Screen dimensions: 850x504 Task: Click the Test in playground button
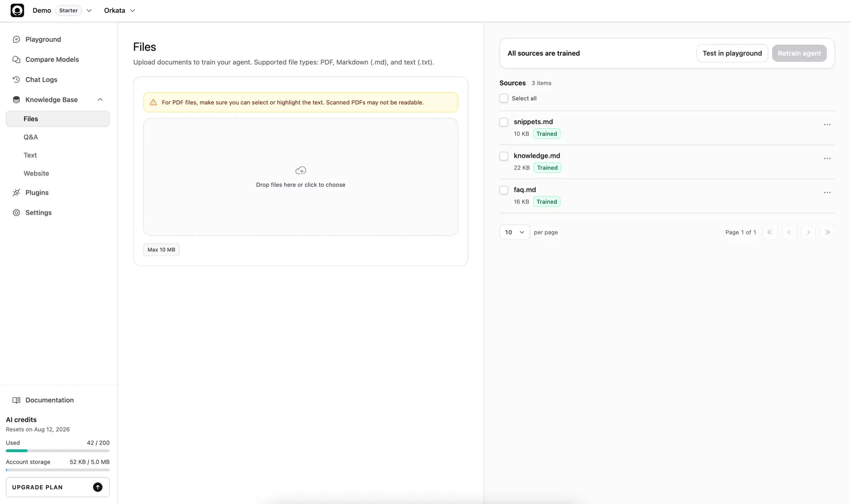[x=732, y=53]
